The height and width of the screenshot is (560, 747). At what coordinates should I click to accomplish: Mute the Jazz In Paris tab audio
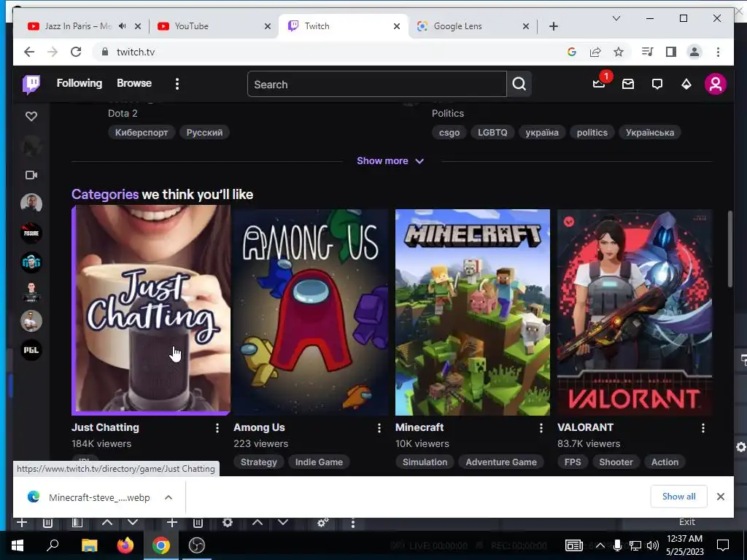(x=123, y=26)
